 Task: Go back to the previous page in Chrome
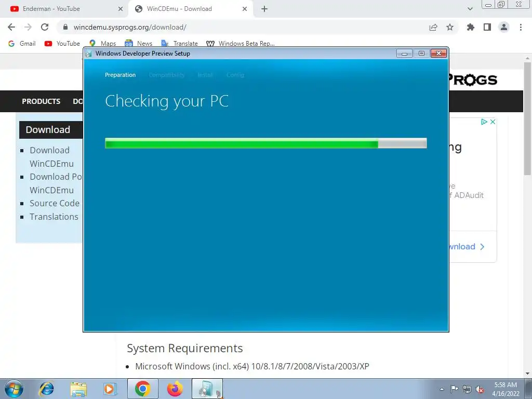click(x=11, y=27)
